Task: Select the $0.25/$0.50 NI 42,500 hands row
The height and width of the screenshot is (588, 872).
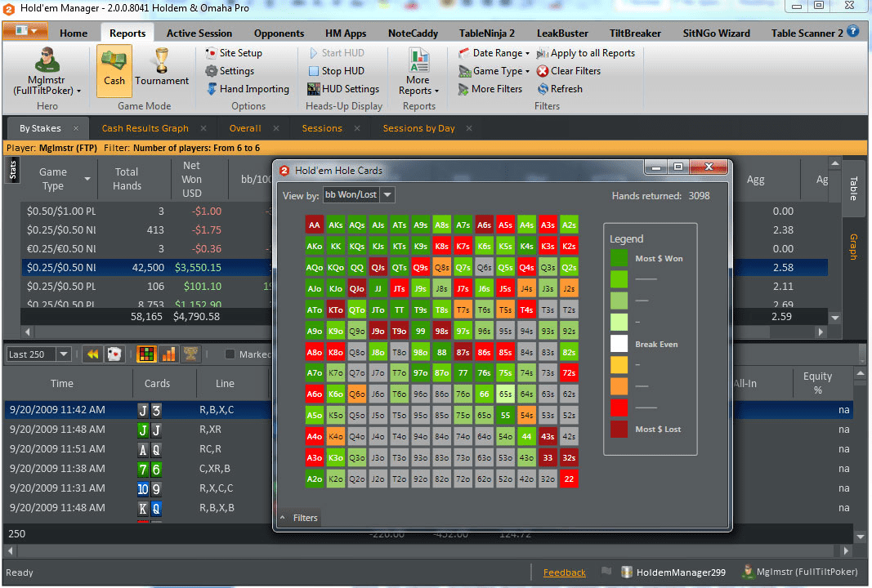Action: click(147, 267)
